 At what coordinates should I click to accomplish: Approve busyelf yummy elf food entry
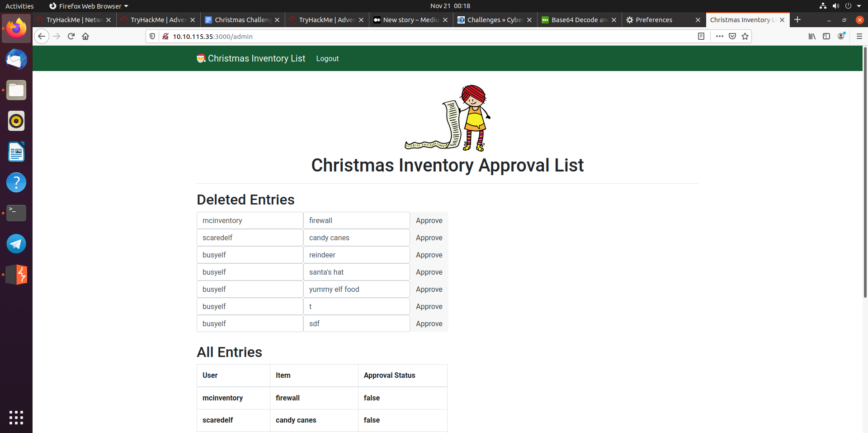point(429,289)
